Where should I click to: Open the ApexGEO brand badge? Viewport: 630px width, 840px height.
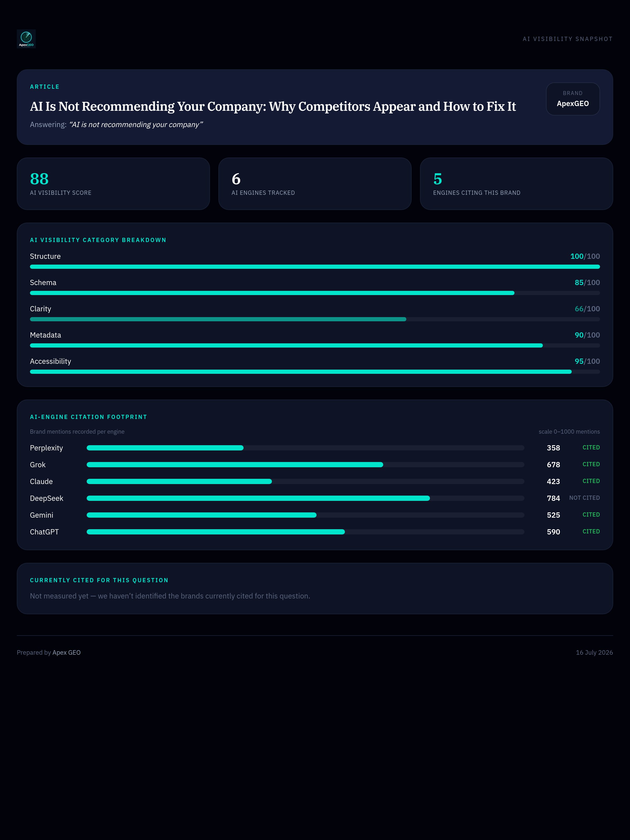click(573, 99)
